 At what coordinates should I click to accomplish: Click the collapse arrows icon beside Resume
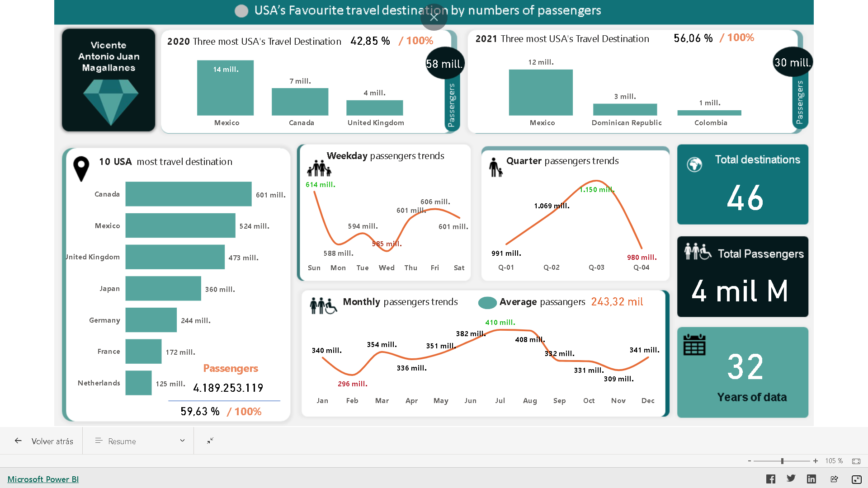[210, 441]
